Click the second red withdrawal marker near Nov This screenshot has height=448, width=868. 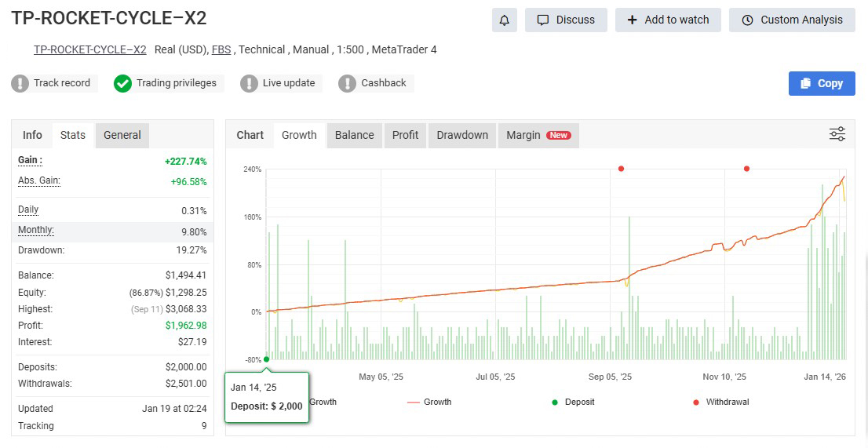(747, 169)
